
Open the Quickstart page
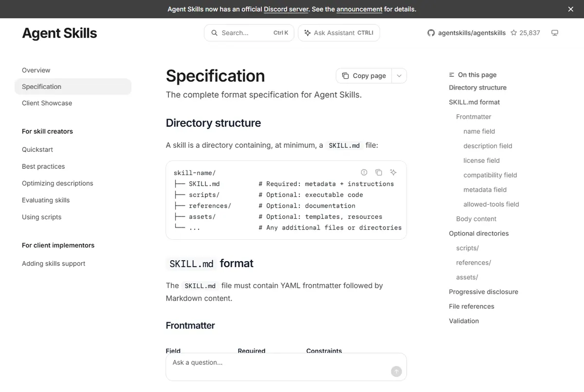click(x=37, y=150)
